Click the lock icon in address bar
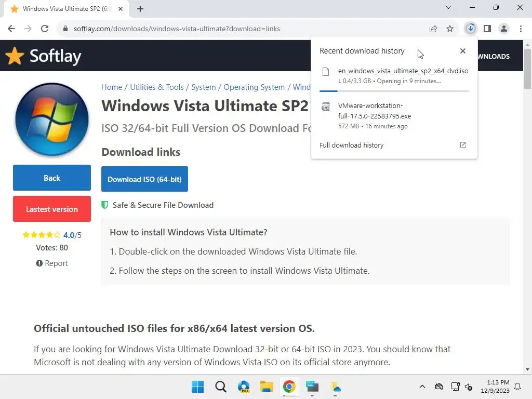The width and height of the screenshot is (532, 399). coord(65,29)
